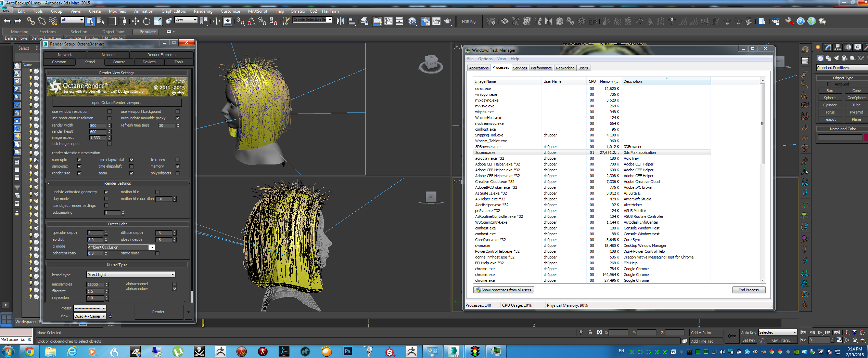The height and width of the screenshot is (358, 868).
Task: Switch to Performance tab in Task Manager
Action: pos(541,68)
